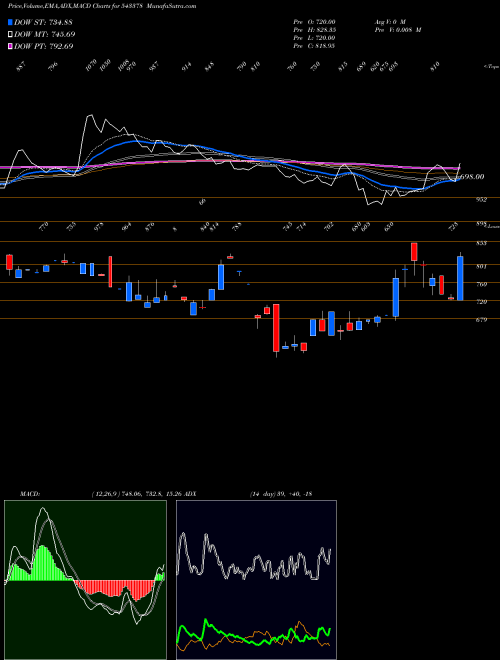The image size is (500, 660).
Task: Click the 'Avg V: 0 M' value
Action: click(390, 21)
